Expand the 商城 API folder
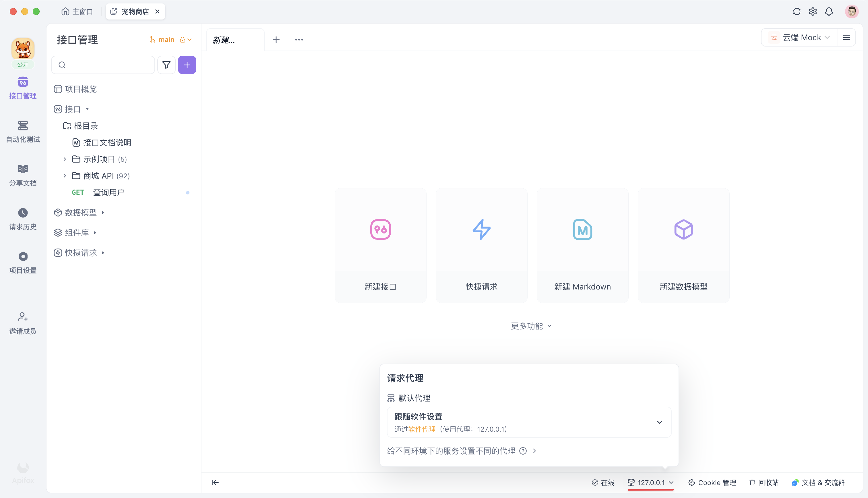The width and height of the screenshot is (868, 498). (65, 176)
